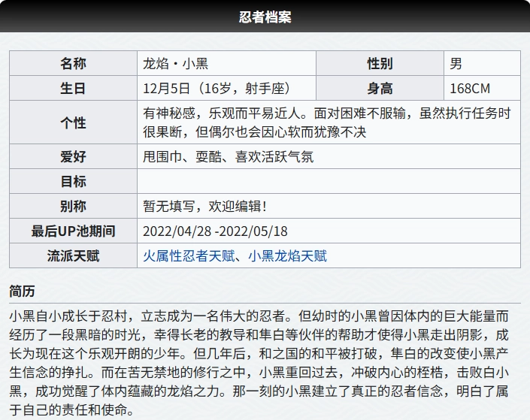Select the 2022/04/28 -2022/05/18 date range
The image size is (530, 420).
coord(215,231)
